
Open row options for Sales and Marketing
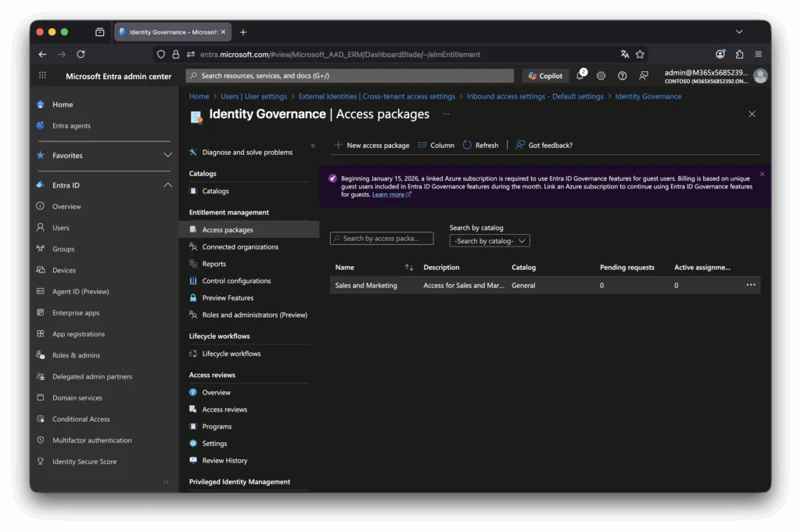[751, 285]
